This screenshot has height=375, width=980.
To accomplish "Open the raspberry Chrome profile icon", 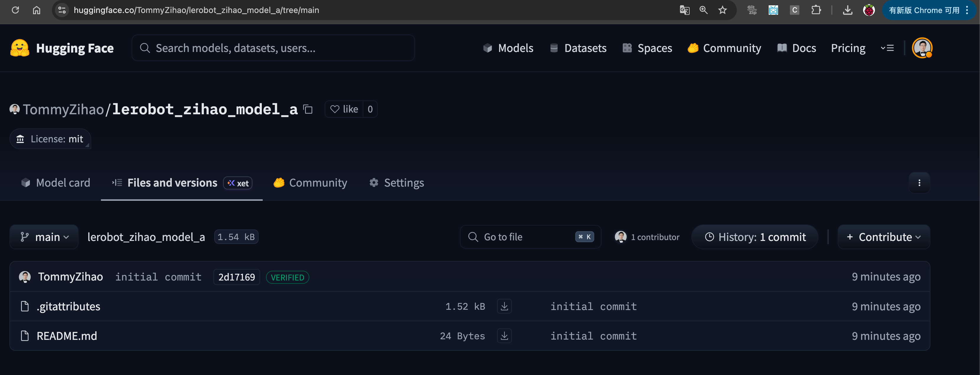I will (x=868, y=10).
